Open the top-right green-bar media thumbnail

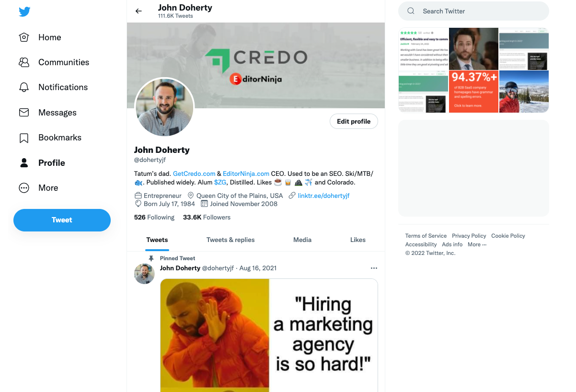tap(524, 49)
